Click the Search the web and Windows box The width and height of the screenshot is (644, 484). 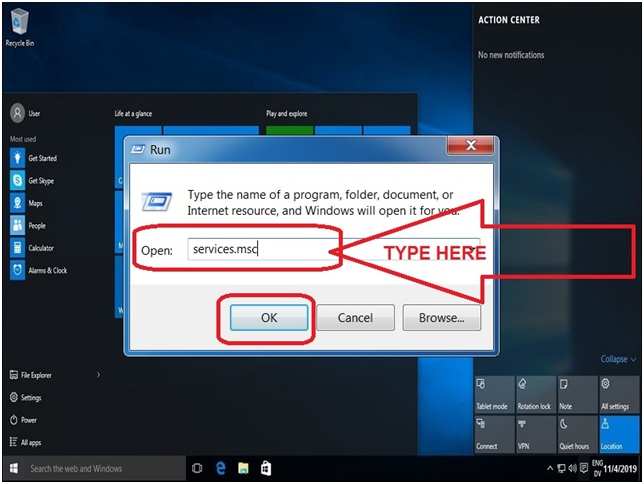click(x=104, y=468)
